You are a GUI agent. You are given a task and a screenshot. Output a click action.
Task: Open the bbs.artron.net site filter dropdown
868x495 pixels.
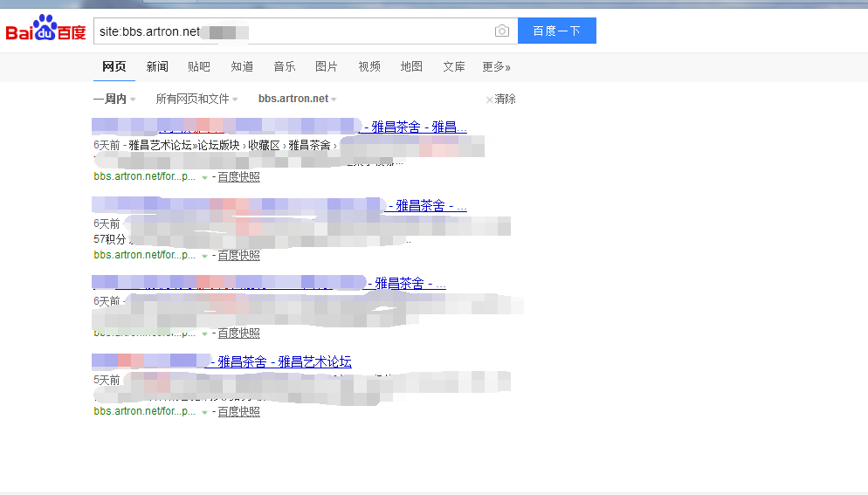[x=297, y=99]
